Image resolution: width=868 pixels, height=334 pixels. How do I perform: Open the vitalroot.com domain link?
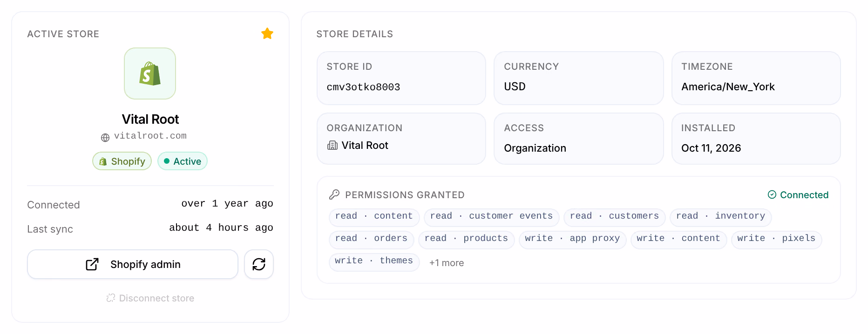tap(150, 136)
